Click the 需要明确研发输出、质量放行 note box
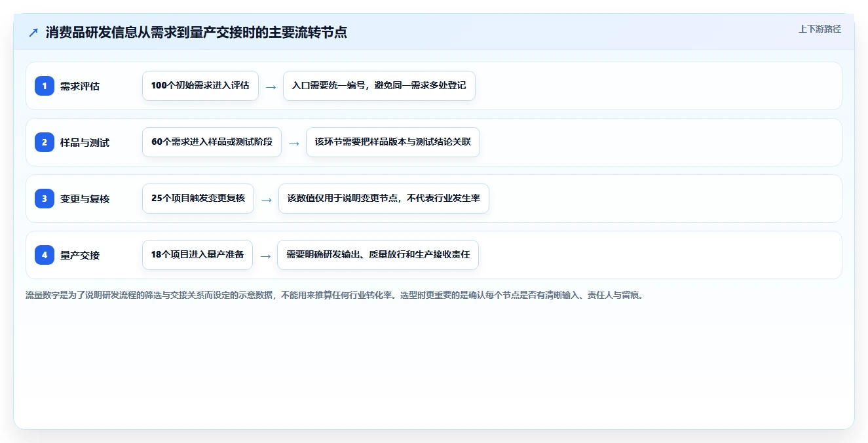868x443 pixels. pos(378,255)
